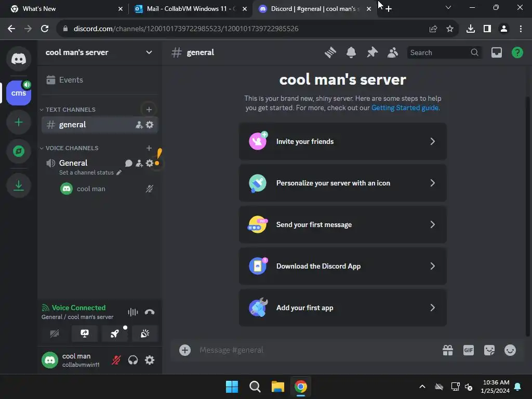Disconnect from voice call
Screen dimensions: 532x399
[x=150, y=312]
